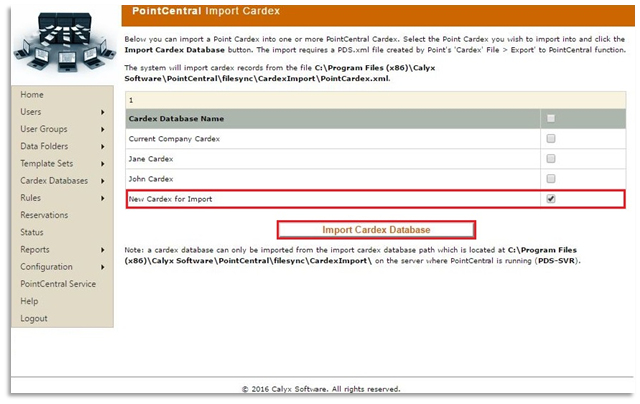This screenshot has width=640, height=404.
Task: Click the PDS-SVR server name text
Action: click(x=556, y=261)
